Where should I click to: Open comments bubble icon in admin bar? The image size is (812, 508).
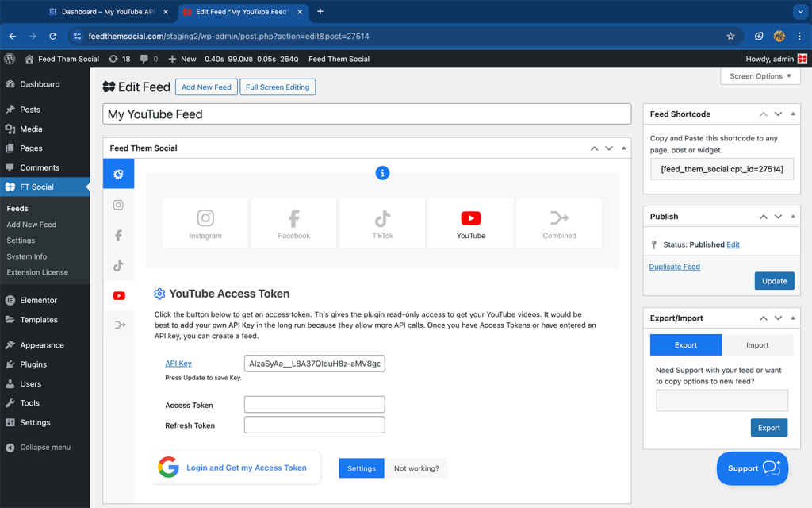148,59
